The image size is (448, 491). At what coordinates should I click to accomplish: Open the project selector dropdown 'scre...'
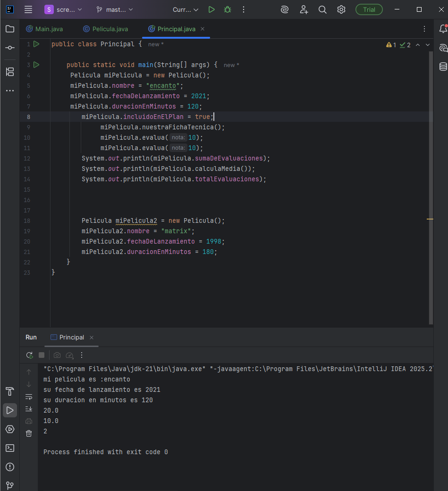tap(63, 9)
